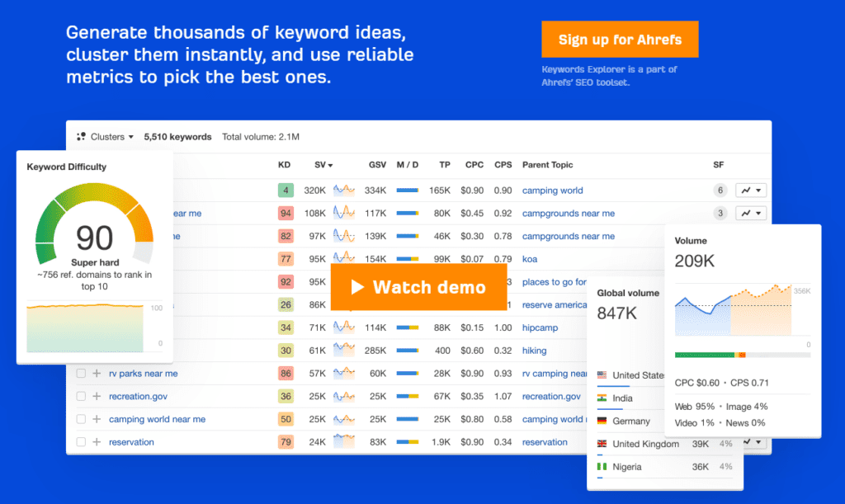Open the rv parks near me keyword
This screenshot has height=504, width=845.
pyautogui.click(x=143, y=373)
